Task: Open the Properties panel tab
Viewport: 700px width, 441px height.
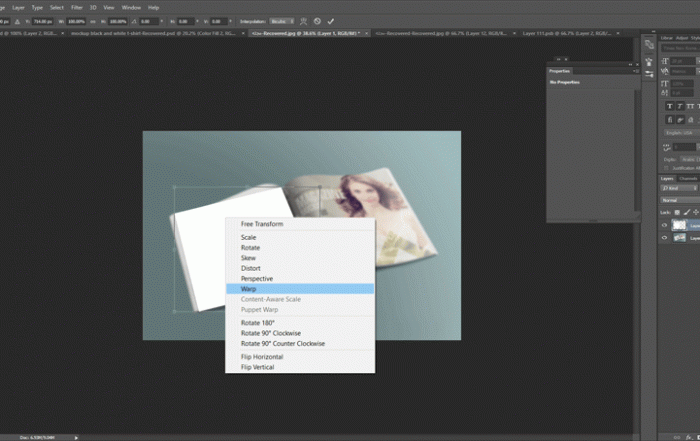Action: pyautogui.click(x=559, y=71)
